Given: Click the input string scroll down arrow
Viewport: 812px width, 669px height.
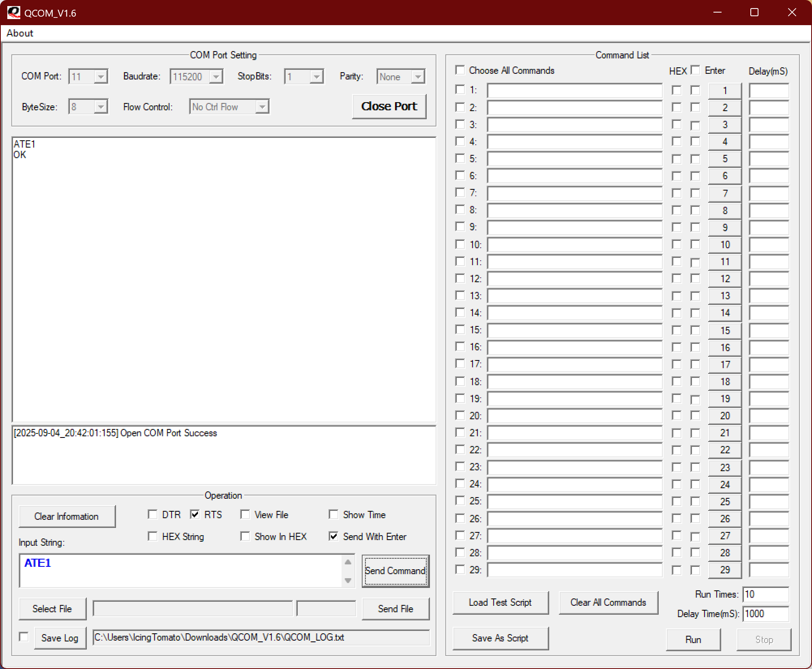Looking at the screenshot, I should pyautogui.click(x=348, y=580).
